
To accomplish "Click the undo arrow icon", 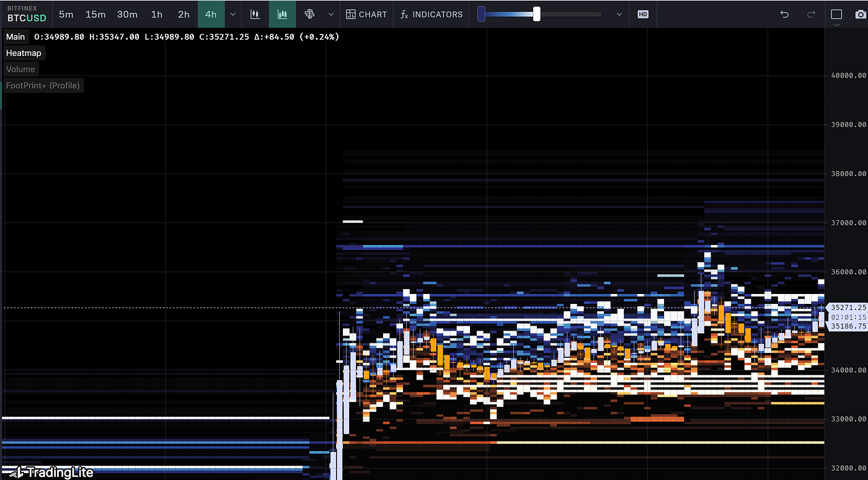I will tap(784, 14).
